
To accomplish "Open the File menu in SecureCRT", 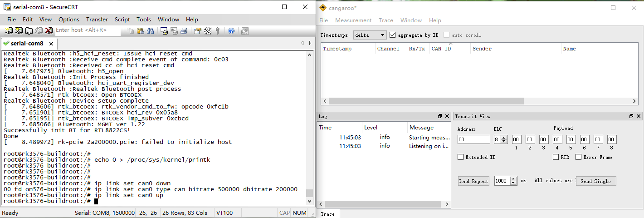I will tap(11, 19).
